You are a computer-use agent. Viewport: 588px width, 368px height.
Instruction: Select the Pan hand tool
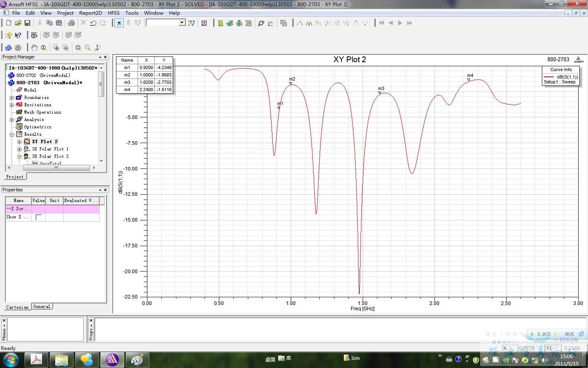(34, 48)
